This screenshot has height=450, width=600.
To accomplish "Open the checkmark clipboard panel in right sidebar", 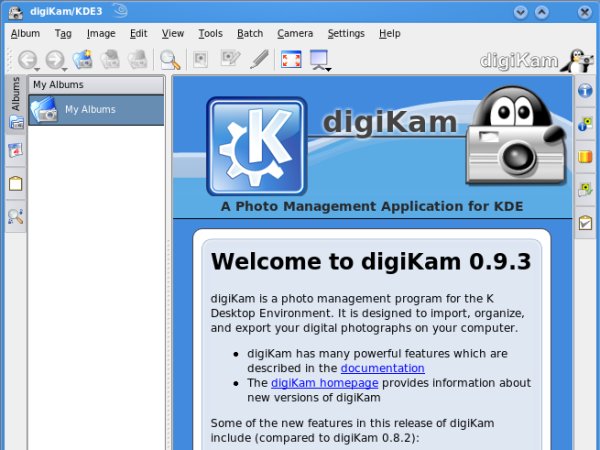I will point(585,222).
